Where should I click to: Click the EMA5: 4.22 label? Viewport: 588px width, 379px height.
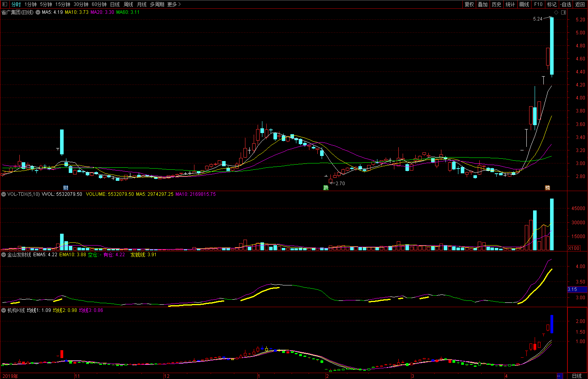pos(45,255)
